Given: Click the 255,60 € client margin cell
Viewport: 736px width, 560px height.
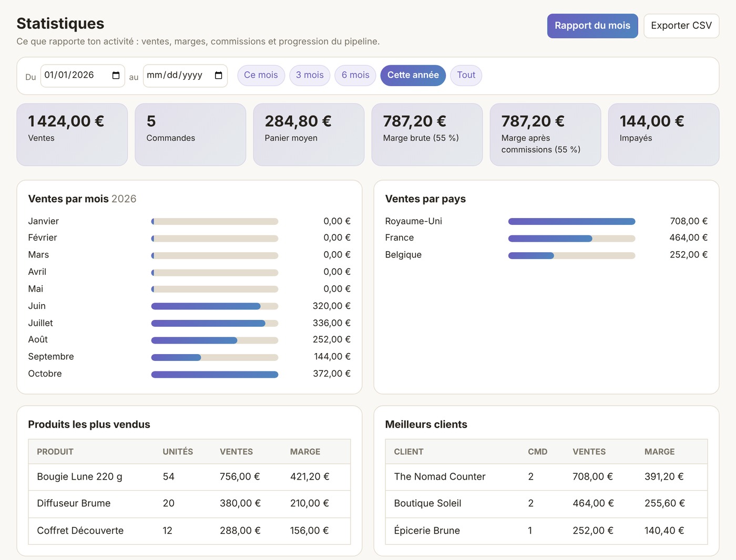Looking at the screenshot, I should (665, 503).
